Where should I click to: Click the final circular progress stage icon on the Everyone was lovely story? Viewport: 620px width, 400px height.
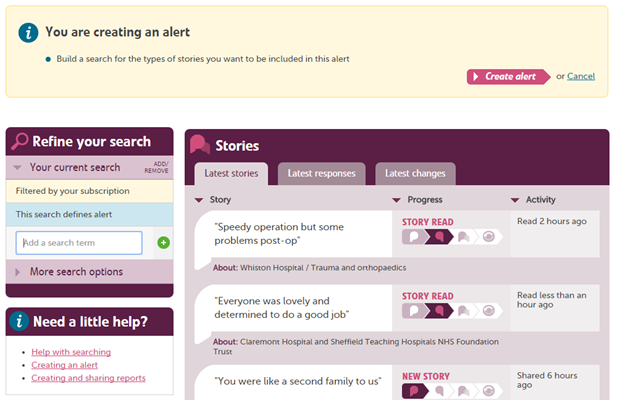click(489, 311)
